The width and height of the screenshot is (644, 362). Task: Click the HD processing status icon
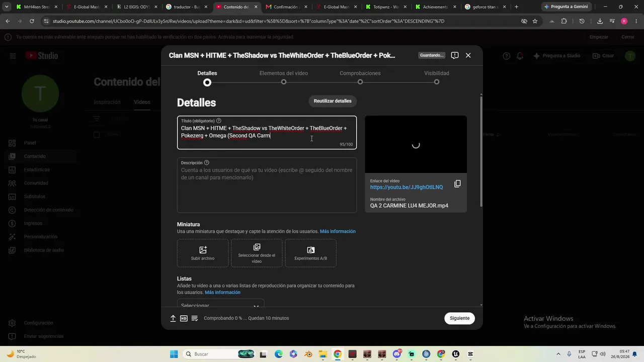coord(184,318)
